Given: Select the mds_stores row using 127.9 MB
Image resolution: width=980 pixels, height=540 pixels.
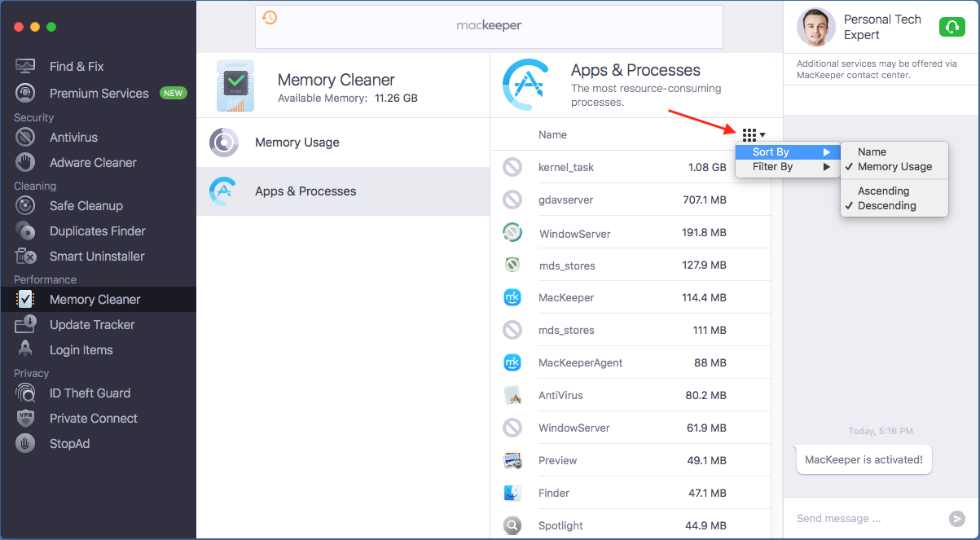Looking at the screenshot, I should tap(631, 265).
